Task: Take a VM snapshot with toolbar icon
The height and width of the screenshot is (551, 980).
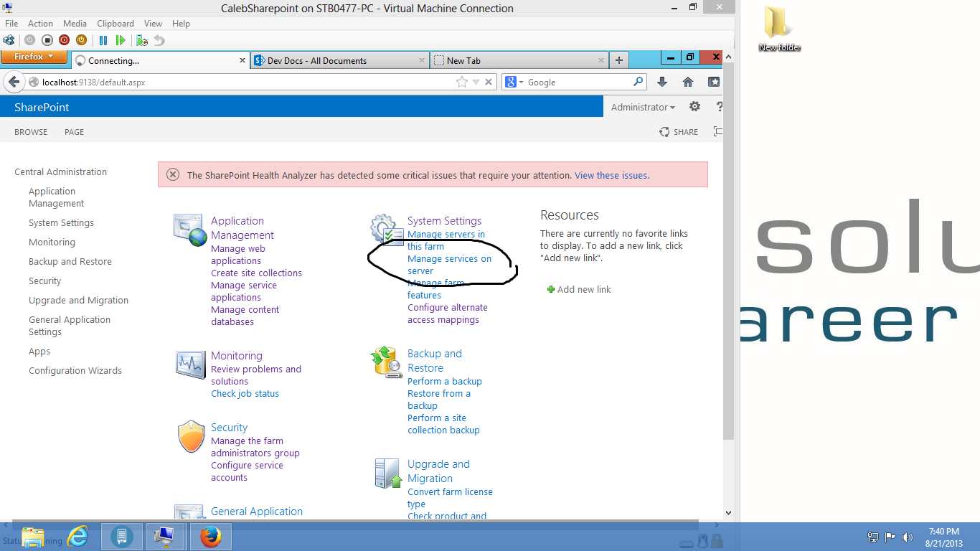Action: point(142,40)
